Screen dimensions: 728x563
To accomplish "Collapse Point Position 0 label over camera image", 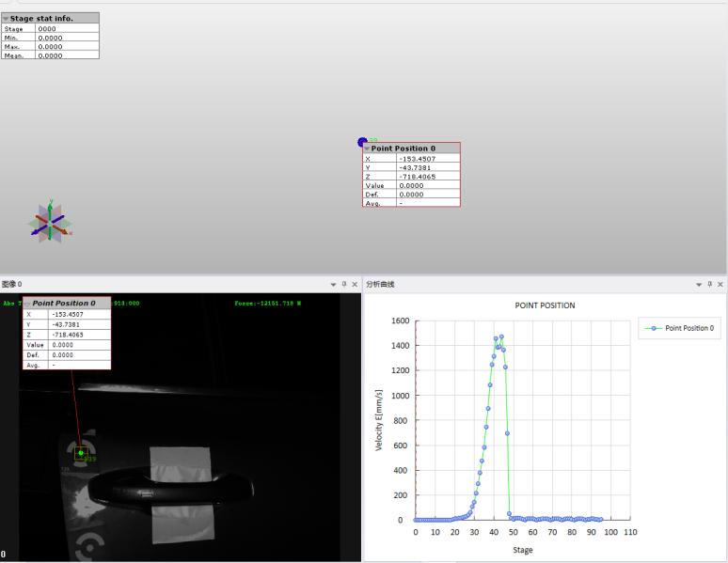I will click(28, 304).
